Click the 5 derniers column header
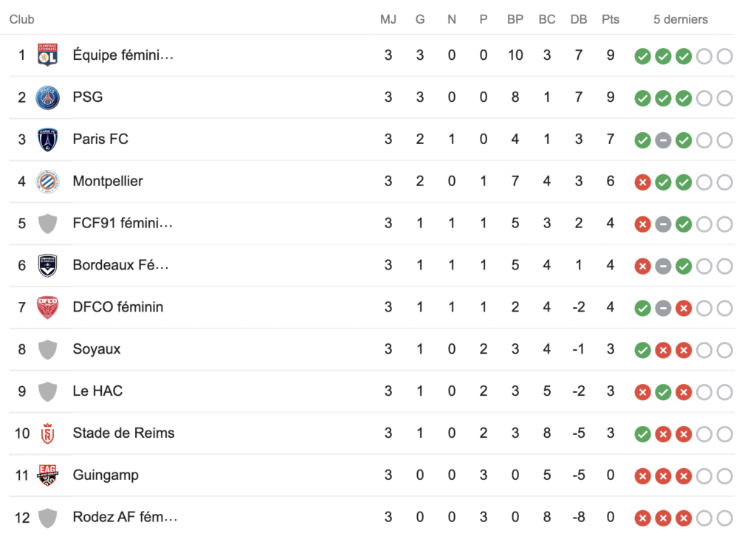The width and height of the screenshot is (756, 553). (x=680, y=19)
